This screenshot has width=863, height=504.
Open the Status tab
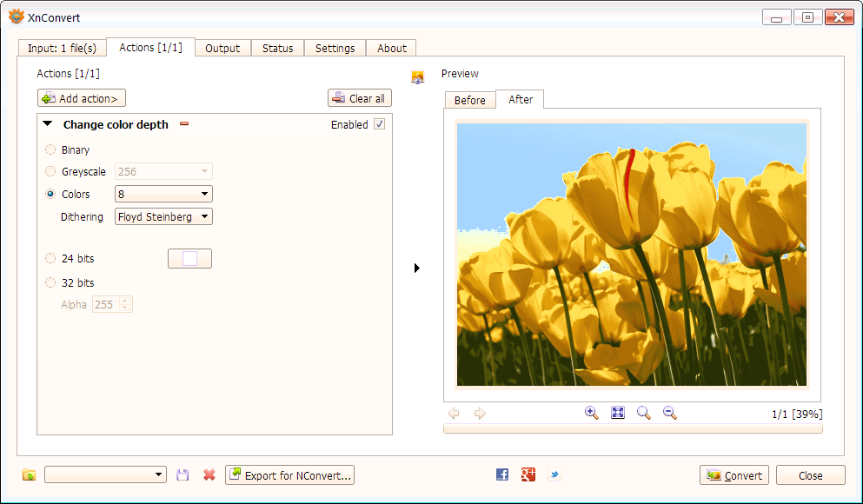pos(277,48)
